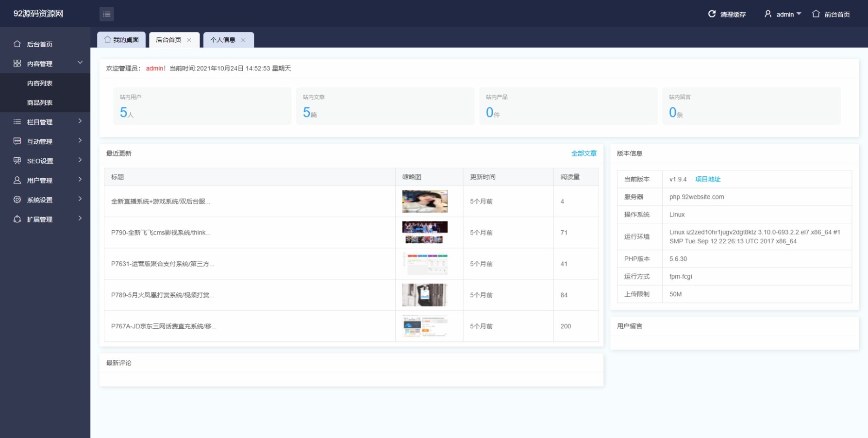868x438 pixels.
Task: Click the 互动管理 chat icon in sidebar
Action: (x=17, y=141)
